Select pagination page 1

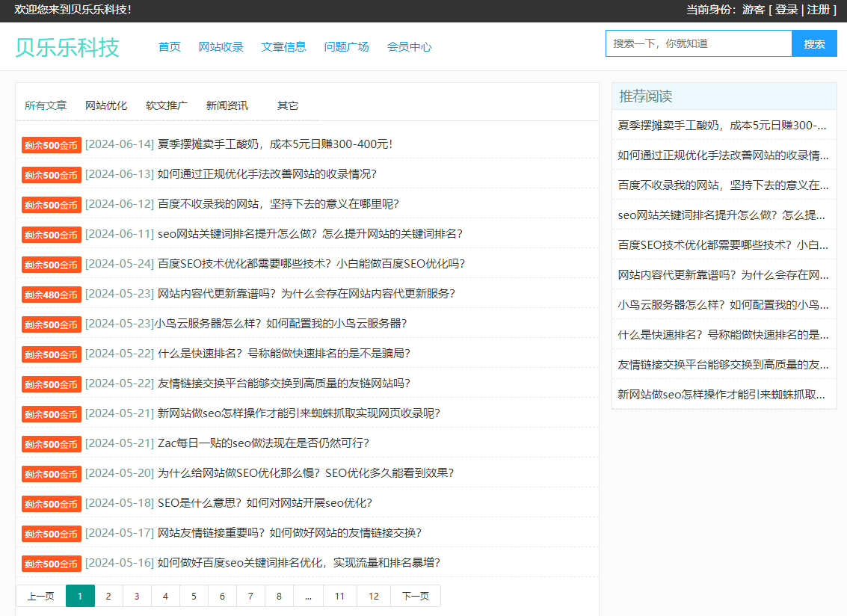pos(80,596)
